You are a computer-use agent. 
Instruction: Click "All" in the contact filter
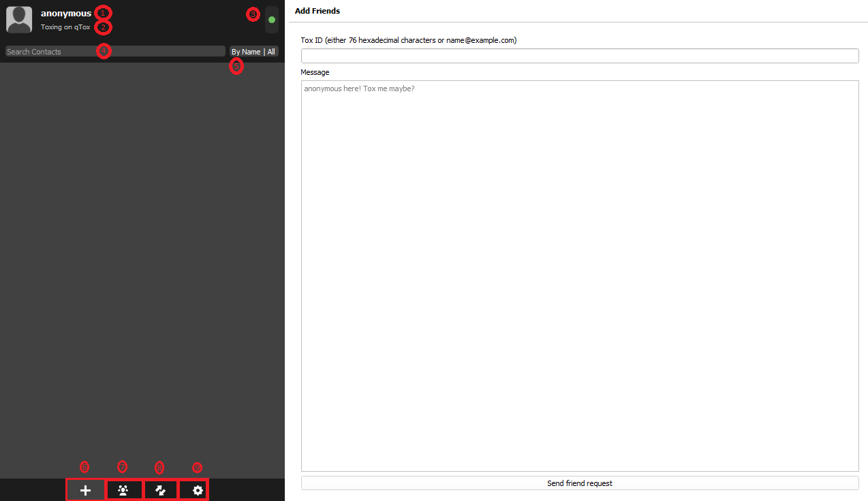coord(271,52)
